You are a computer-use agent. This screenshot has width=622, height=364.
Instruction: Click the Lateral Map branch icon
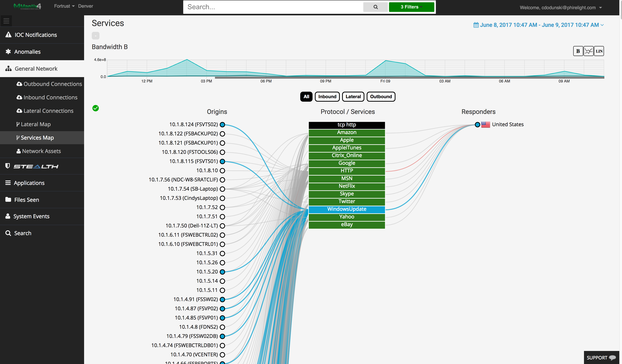(x=18, y=124)
